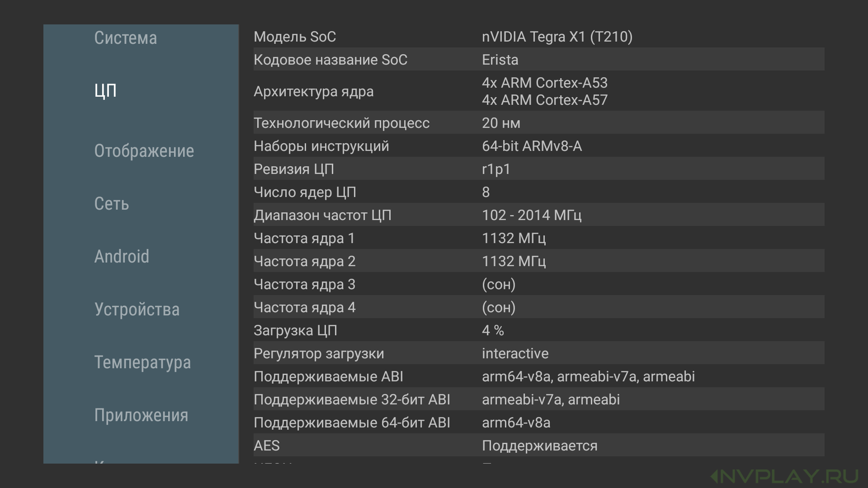Click the 4x ARM Cortex-A53 line
Image resolution: width=868 pixels, height=488 pixels.
[545, 83]
